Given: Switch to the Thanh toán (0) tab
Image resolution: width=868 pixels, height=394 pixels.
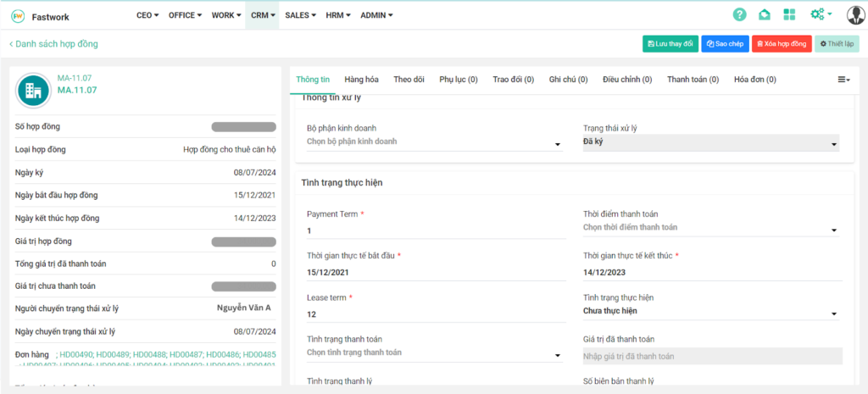Looking at the screenshot, I should click(x=693, y=80).
